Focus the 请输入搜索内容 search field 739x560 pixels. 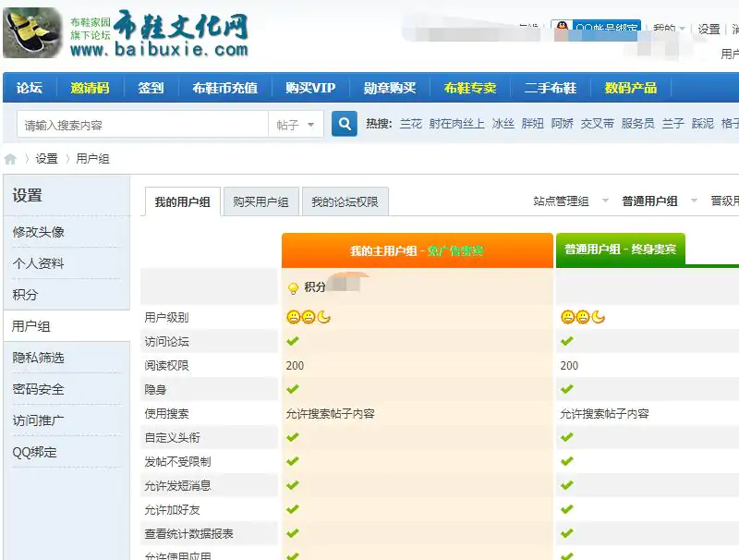coord(142,125)
